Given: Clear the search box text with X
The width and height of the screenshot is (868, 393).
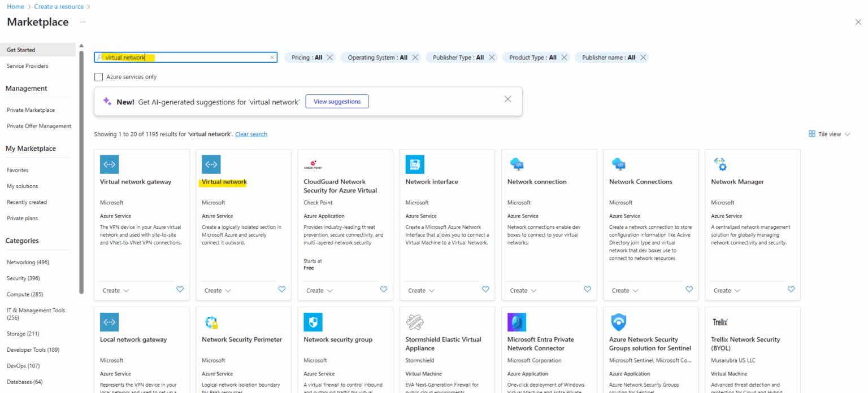Looking at the screenshot, I should coord(272,58).
